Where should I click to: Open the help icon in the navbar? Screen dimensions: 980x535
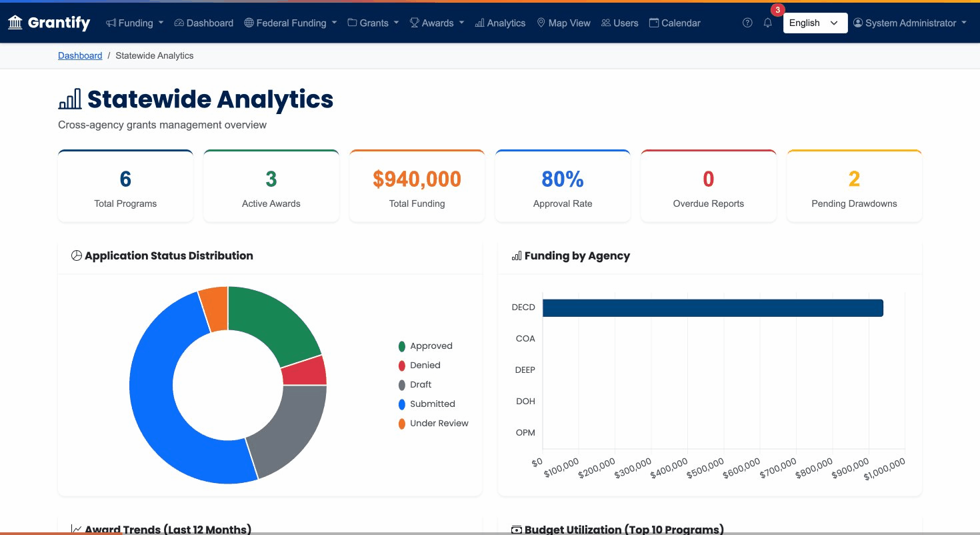(747, 22)
